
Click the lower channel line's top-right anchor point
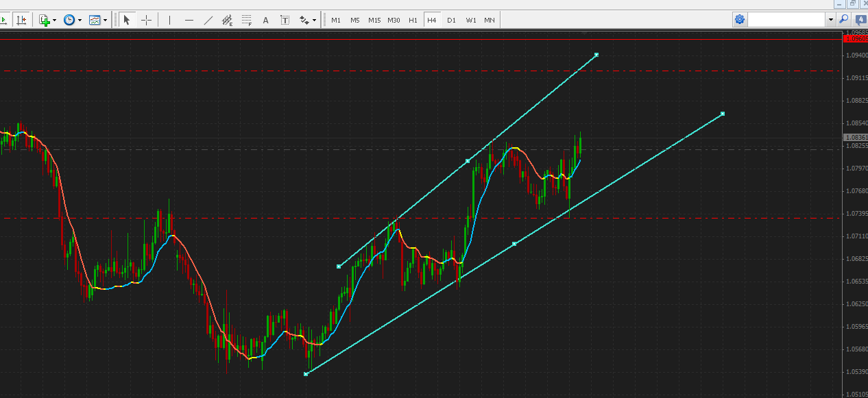(723, 114)
